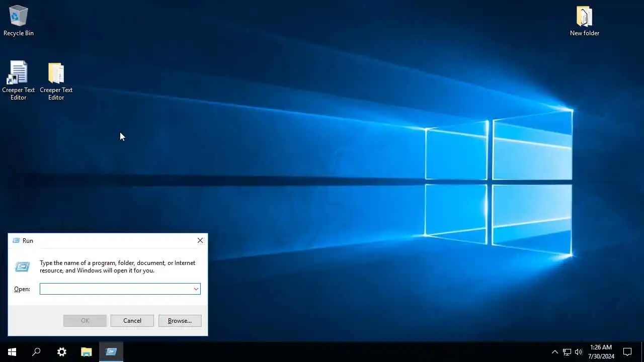The height and width of the screenshot is (362, 644).
Task: Click the Run app taskbar icon
Action: [111, 352]
